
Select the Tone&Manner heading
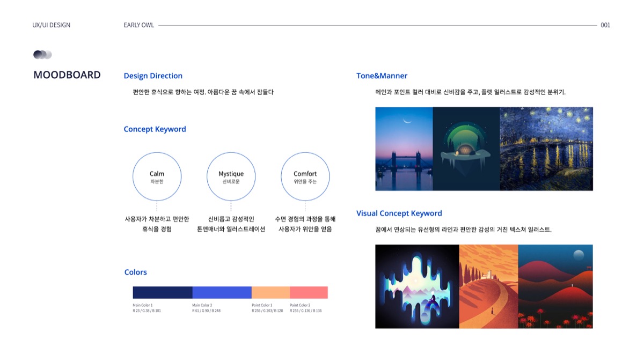pyautogui.click(x=382, y=76)
